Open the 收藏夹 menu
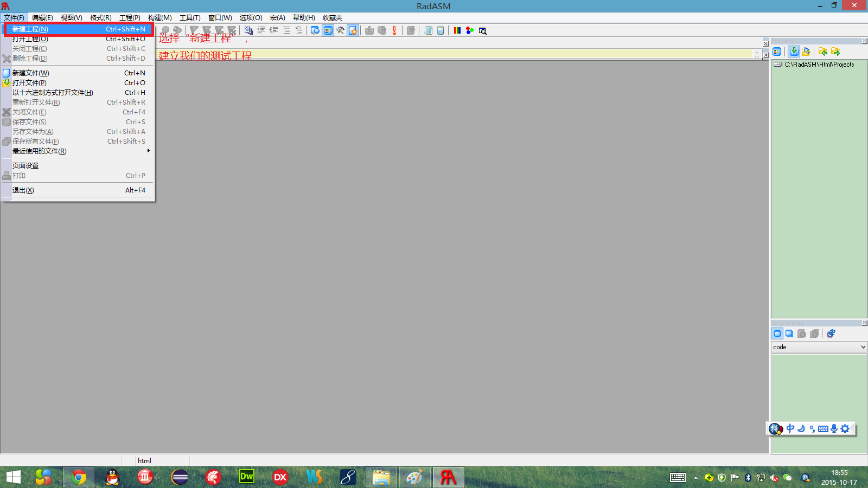The height and width of the screenshot is (488, 868). click(x=333, y=18)
